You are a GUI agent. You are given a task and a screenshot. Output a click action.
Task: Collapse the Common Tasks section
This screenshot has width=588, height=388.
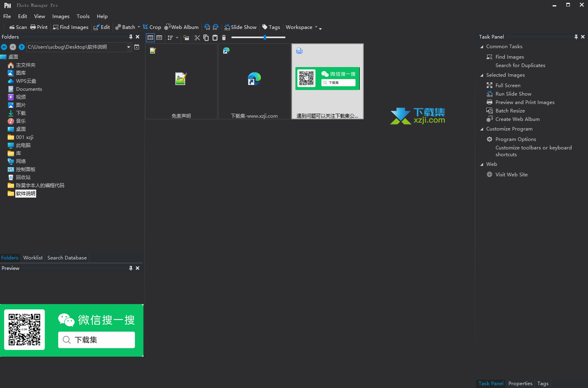point(482,47)
